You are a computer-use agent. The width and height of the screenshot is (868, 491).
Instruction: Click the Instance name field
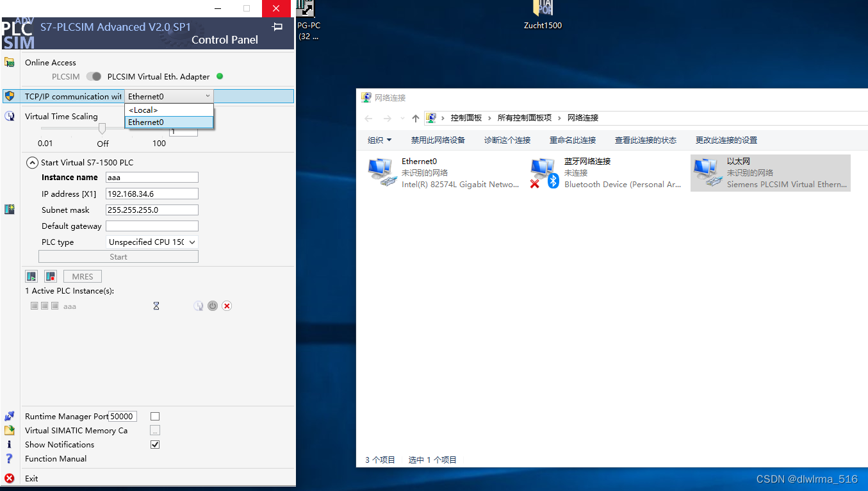152,178
